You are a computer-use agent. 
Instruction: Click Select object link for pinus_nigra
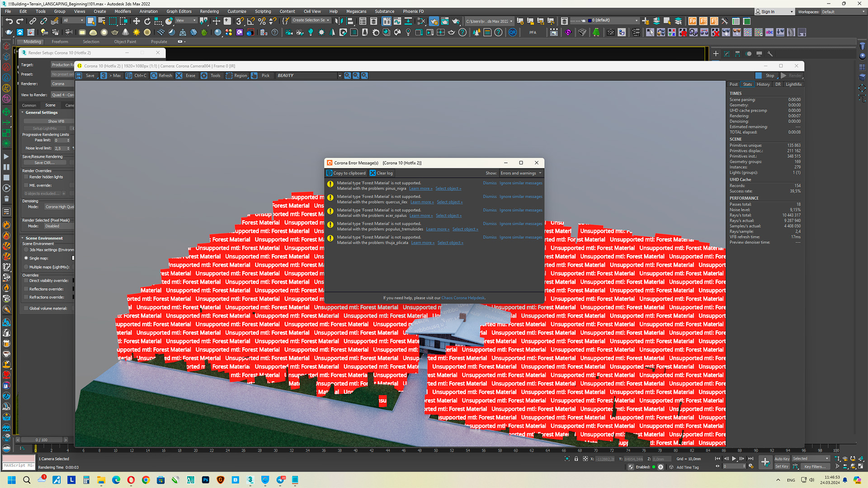coord(448,189)
